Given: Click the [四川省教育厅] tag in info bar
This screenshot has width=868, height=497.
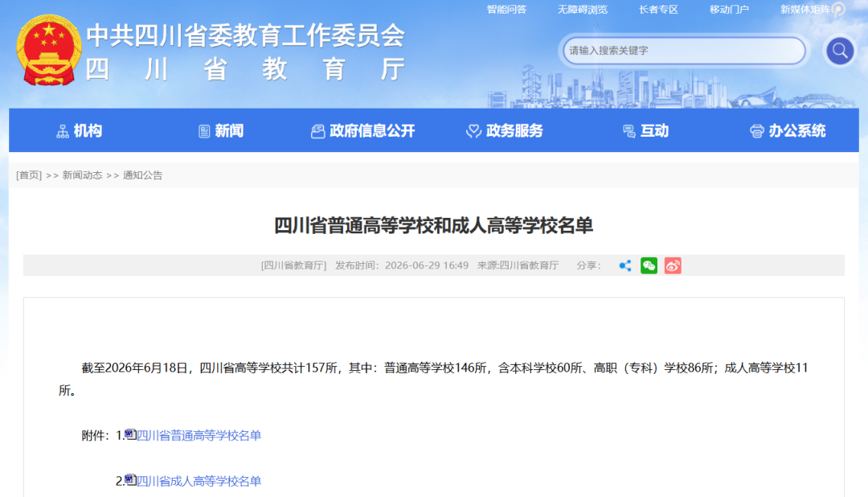Looking at the screenshot, I should (294, 265).
